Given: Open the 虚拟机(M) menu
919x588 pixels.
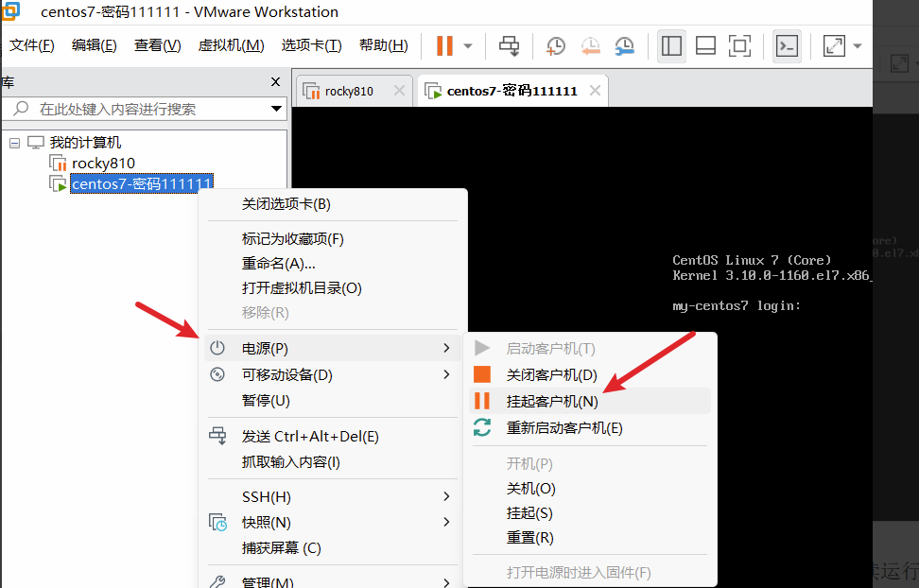Looking at the screenshot, I should pos(231,45).
